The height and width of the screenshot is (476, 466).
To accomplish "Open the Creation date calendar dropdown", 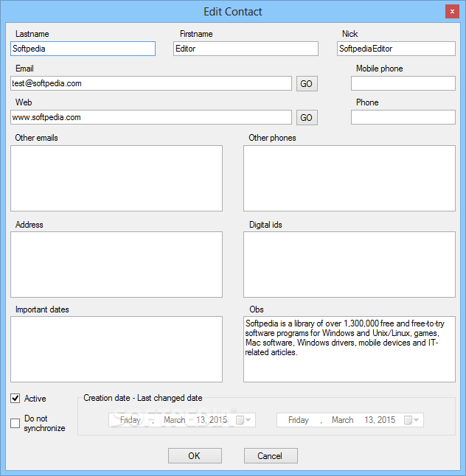I will point(243,420).
